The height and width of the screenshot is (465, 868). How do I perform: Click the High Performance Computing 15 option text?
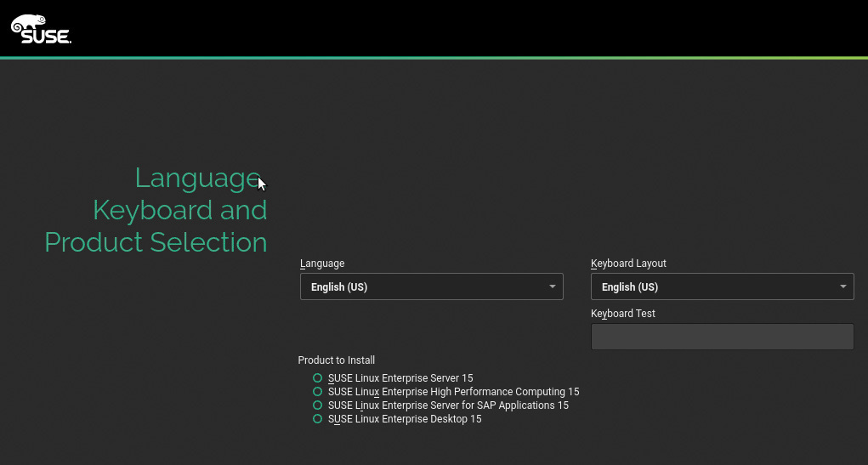pos(453,392)
